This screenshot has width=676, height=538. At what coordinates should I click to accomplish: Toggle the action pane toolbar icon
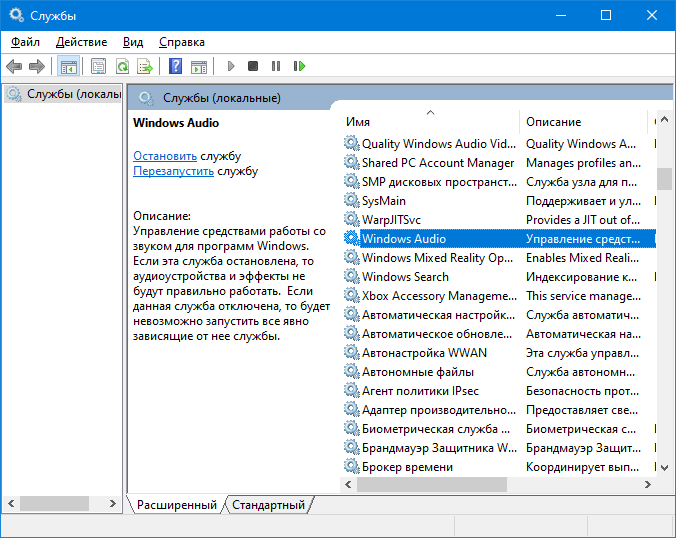click(199, 66)
